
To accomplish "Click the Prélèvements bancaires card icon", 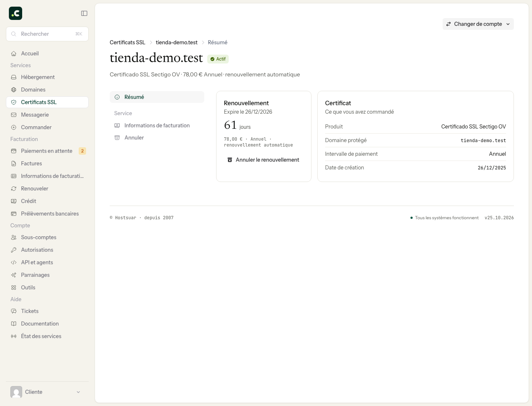I will 14,214.
